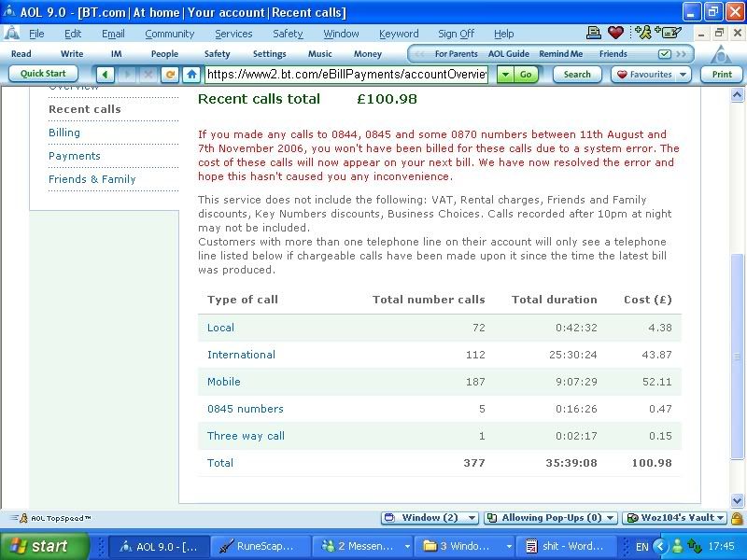Viewport: 747px width, 560px height.
Task: Click the URL address input field
Action: [346, 75]
